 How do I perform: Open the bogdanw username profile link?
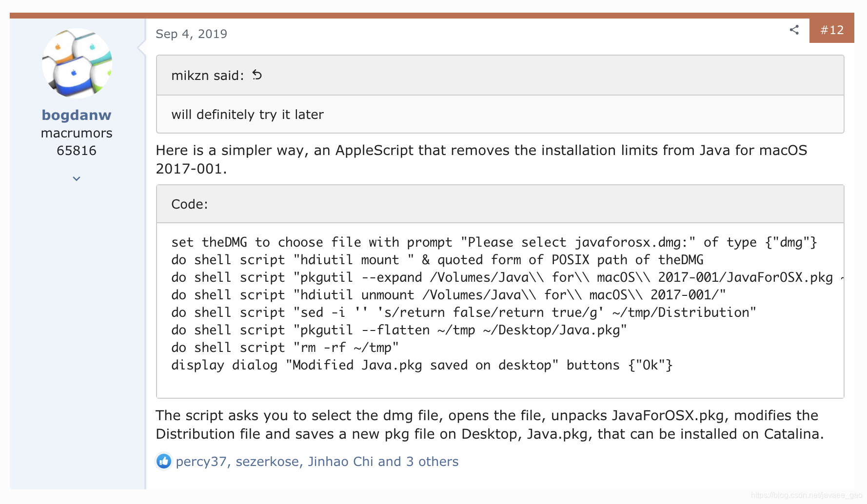click(x=77, y=115)
